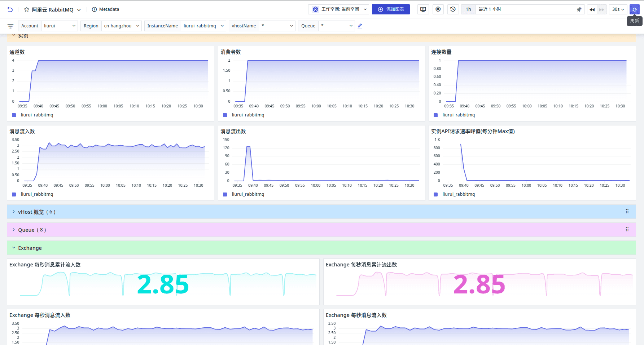Pin the time range with pin icon
Image resolution: width=644 pixels, height=345 pixels.
(579, 10)
